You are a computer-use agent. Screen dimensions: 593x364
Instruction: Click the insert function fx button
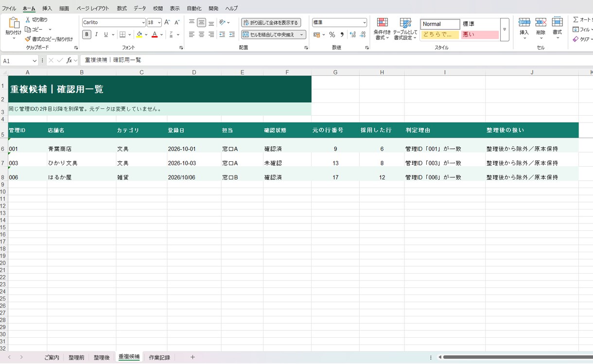click(x=70, y=60)
